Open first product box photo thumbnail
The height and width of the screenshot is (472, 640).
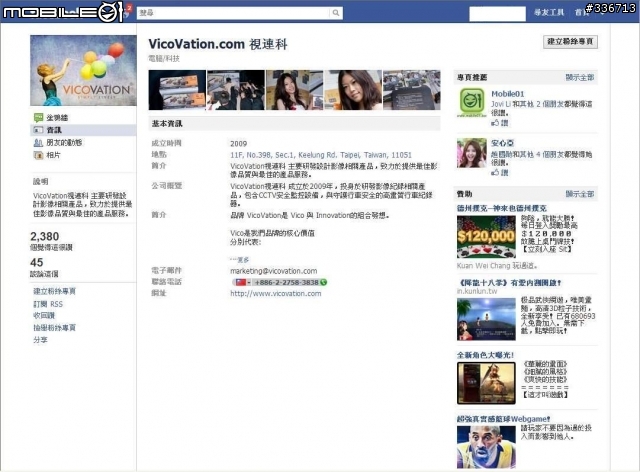click(x=177, y=90)
